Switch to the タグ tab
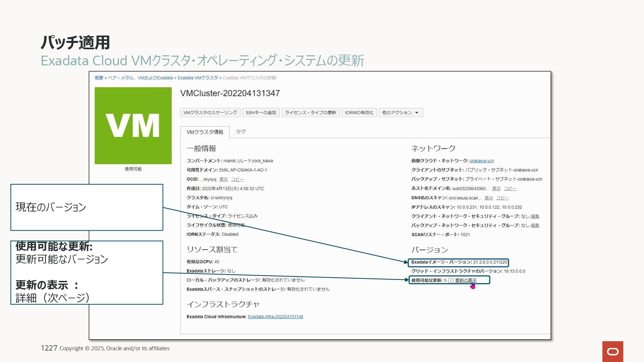644x362 pixels. point(240,132)
